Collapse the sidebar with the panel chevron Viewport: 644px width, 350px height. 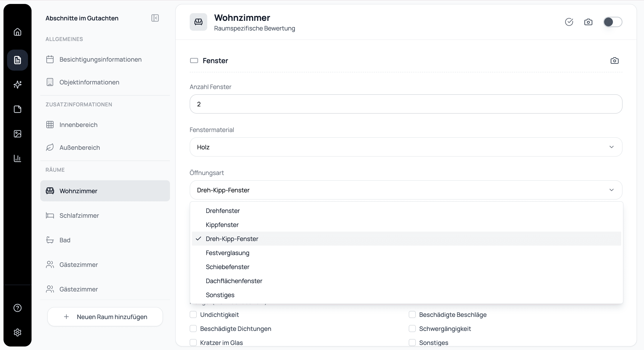(155, 18)
